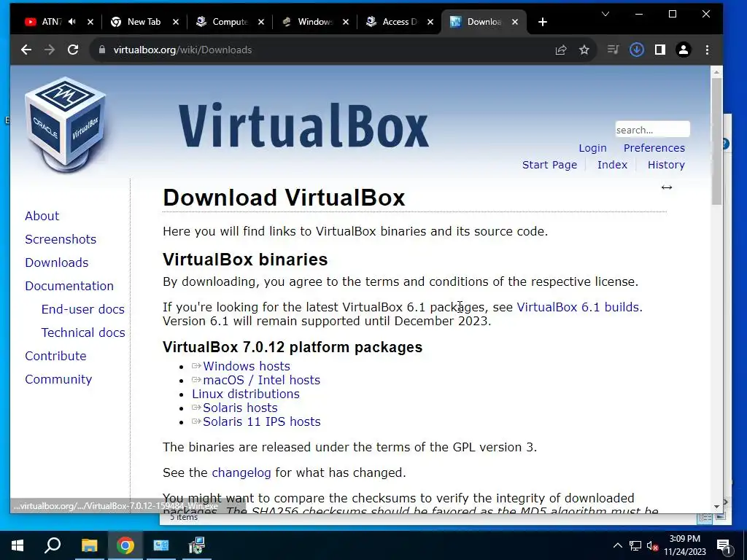Close the Access D tab
This screenshot has width=747, height=560.
[x=430, y=22]
